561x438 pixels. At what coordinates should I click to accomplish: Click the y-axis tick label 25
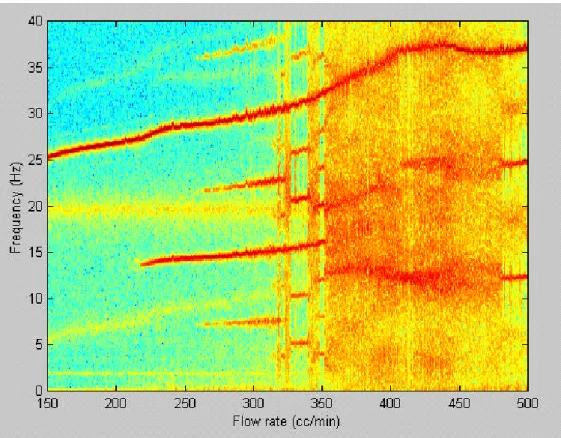pyautogui.click(x=35, y=160)
